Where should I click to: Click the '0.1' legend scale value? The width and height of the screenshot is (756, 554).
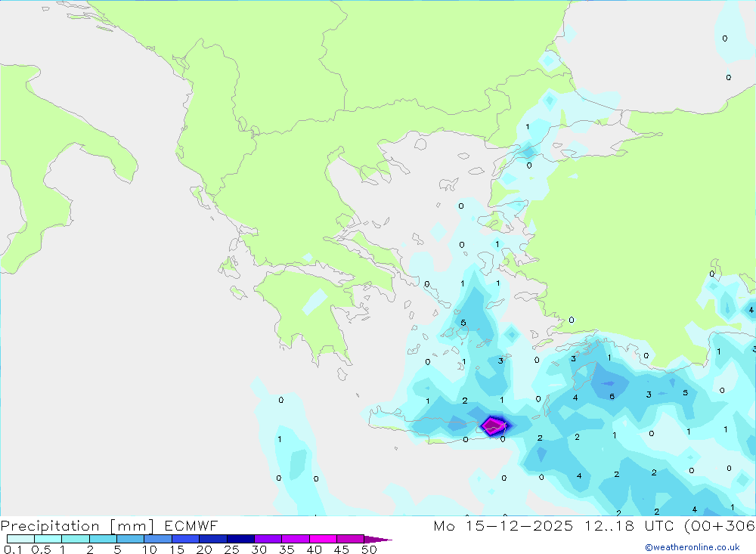pos(13,549)
